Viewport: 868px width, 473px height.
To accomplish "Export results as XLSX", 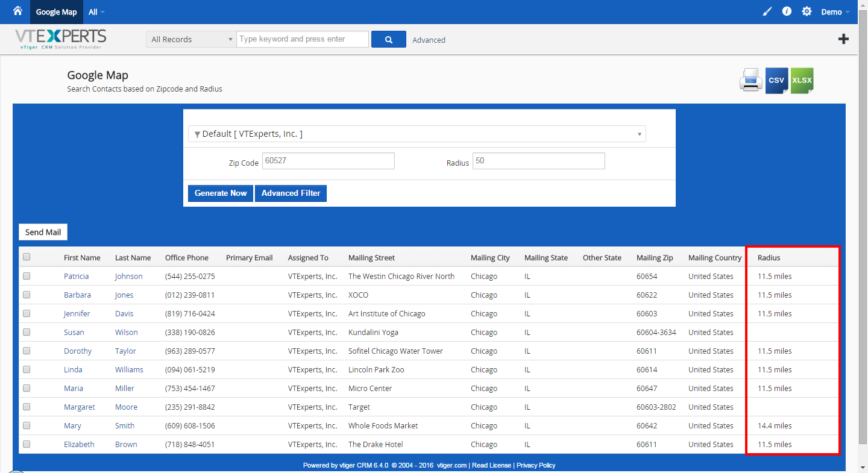I will (802, 80).
